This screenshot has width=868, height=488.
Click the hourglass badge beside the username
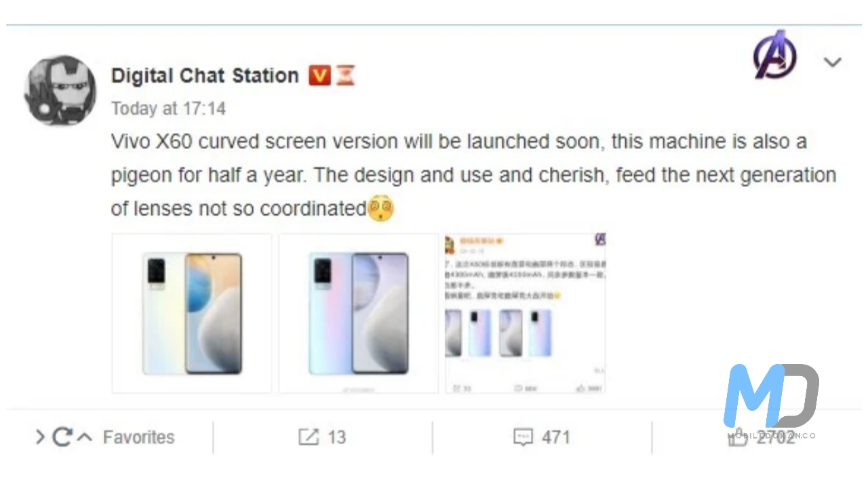pyautogui.click(x=346, y=75)
